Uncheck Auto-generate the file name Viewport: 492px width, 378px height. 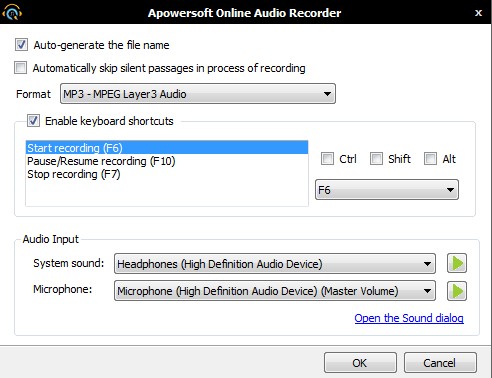point(21,45)
